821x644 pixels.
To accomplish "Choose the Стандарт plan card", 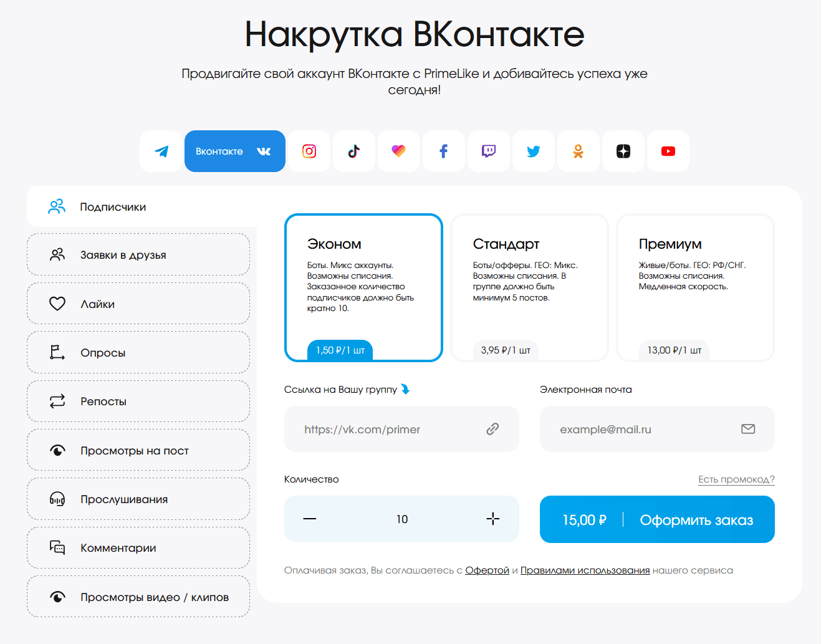I will [529, 287].
